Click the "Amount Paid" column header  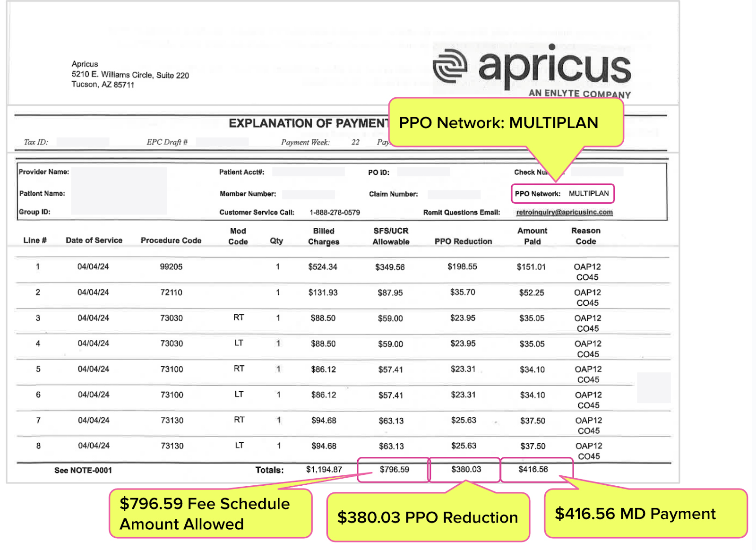533,236
